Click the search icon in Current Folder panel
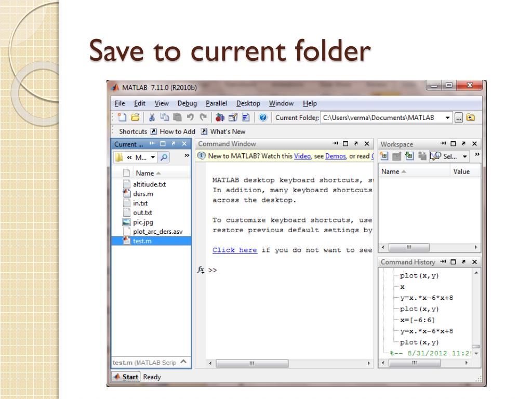Screen dimensions: 532x399 (164, 157)
